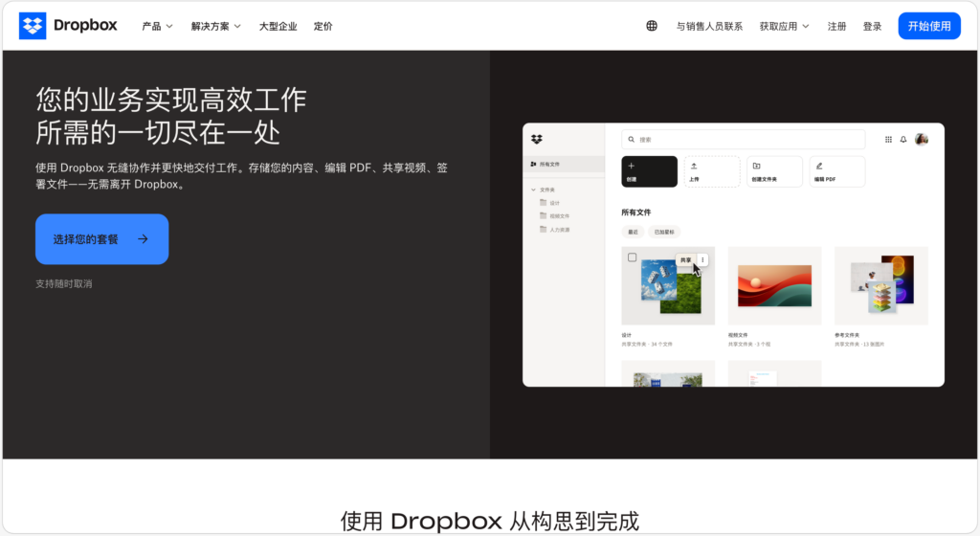Click the 支持随时取消 text
Viewport: 980px width, 536px height.
64,283
